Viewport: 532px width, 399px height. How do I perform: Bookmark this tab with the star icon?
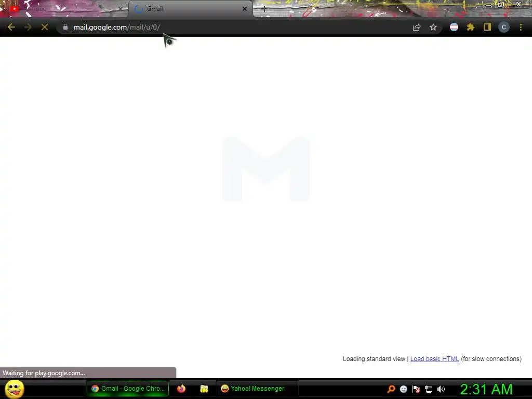[433, 27]
